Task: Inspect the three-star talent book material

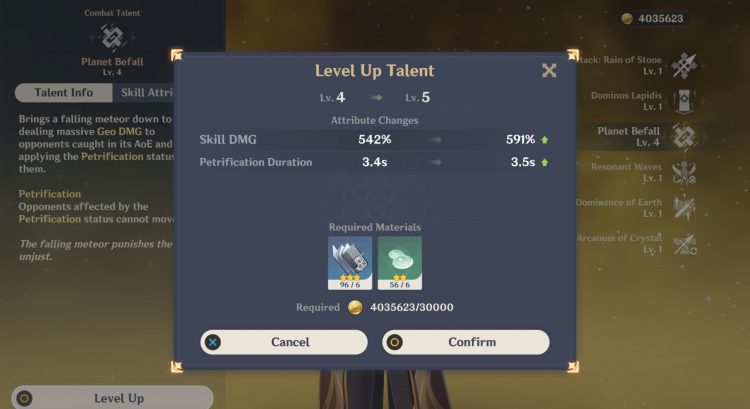Action: pyautogui.click(x=350, y=263)
